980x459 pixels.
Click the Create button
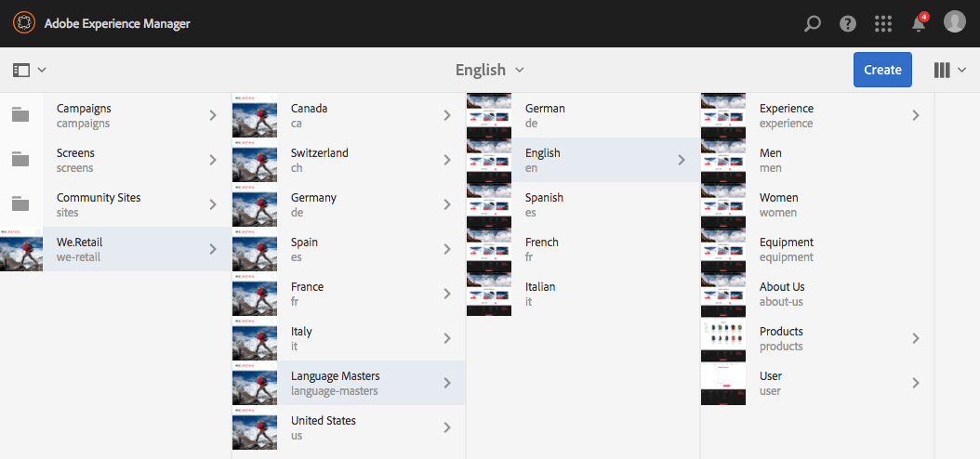coord(882,70)
